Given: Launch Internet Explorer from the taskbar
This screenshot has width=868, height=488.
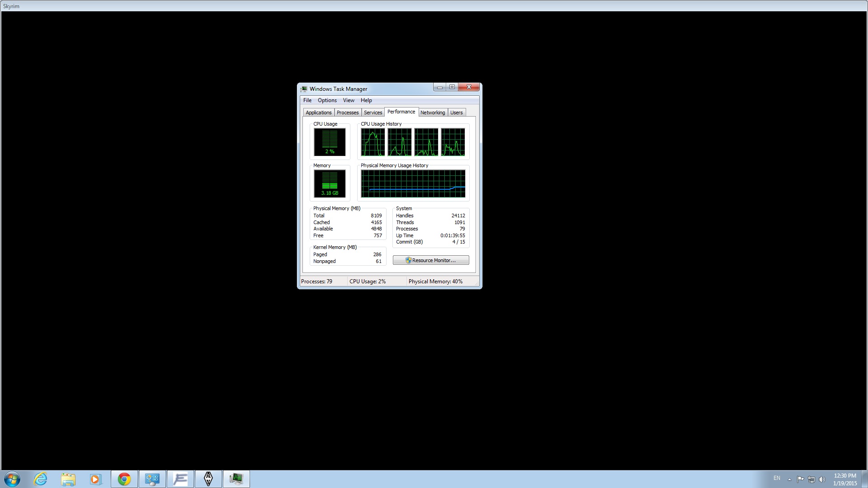Looking at the screenshot, I should coord(40,479).
